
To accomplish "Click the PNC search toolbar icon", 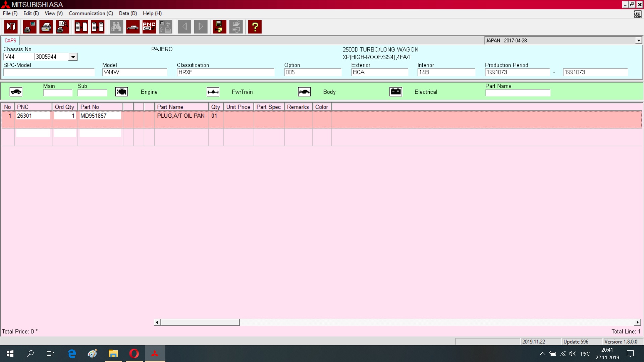I will (x=149, y=27).
